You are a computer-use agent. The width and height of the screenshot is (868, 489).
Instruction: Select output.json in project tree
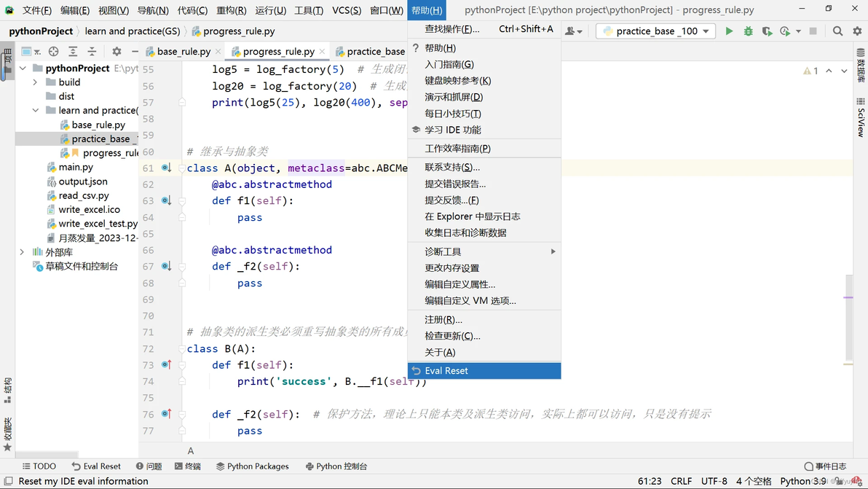point(83,181)
